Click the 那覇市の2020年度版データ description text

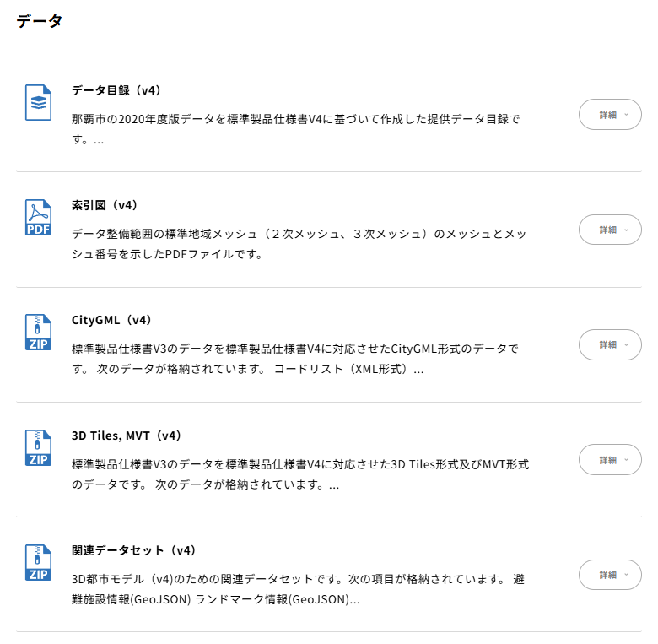coord(296,129)
